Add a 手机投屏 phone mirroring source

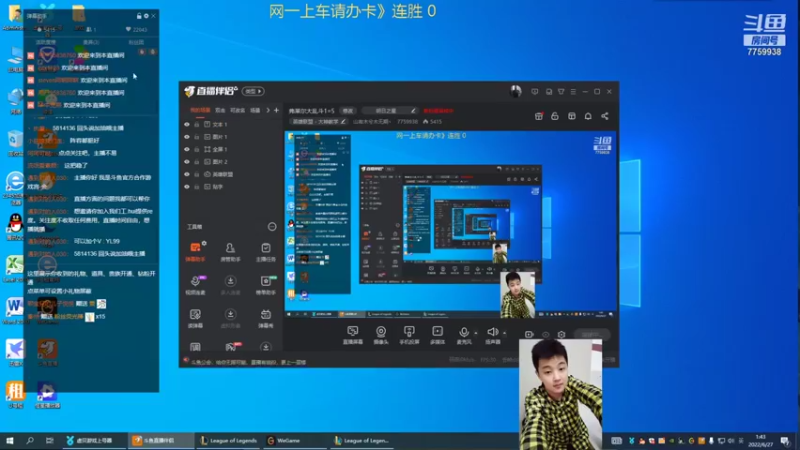409,335
